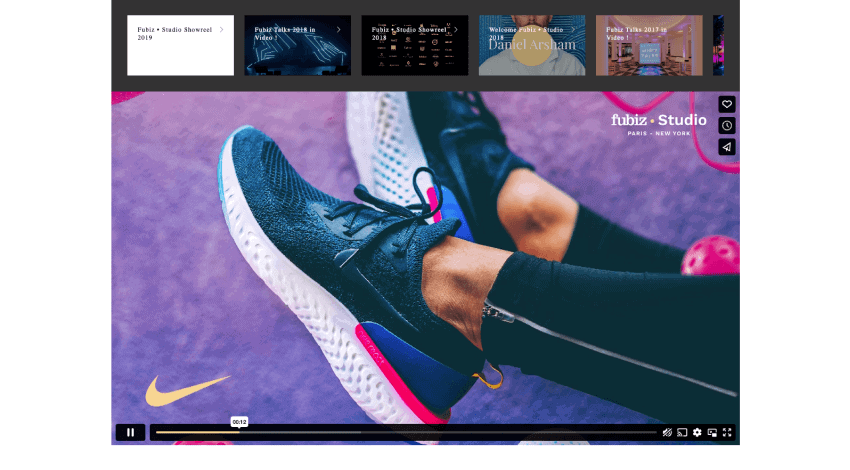Play the Welcome Fubiz Studio 2018 video
The image size is (850, 470).
pos(532,45)
